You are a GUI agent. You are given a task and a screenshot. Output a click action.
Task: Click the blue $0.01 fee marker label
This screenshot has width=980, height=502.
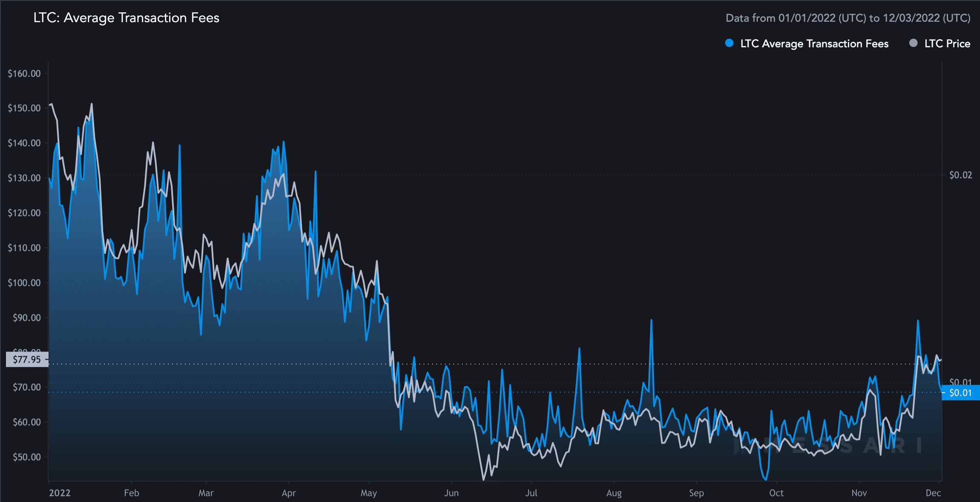click(960, 392)
